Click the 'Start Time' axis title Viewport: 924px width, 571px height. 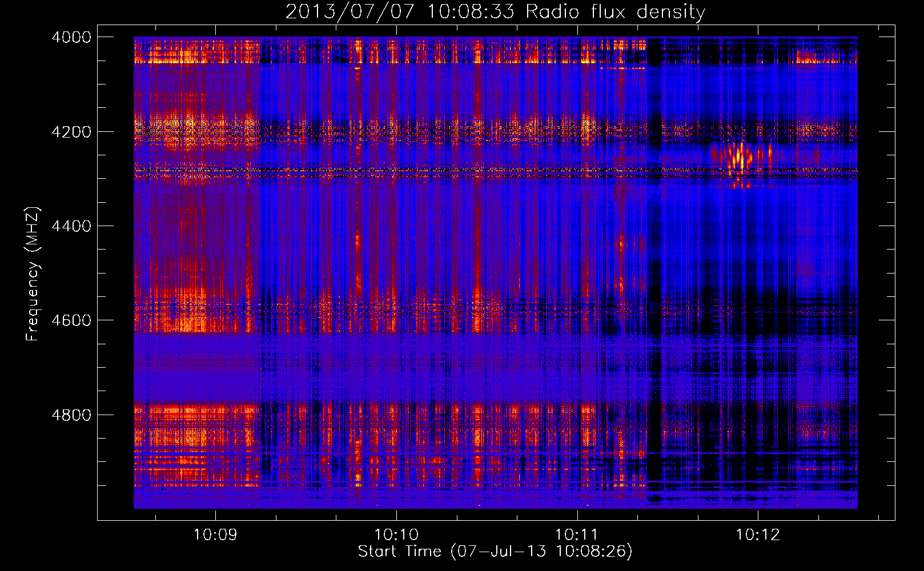(400, 552)
